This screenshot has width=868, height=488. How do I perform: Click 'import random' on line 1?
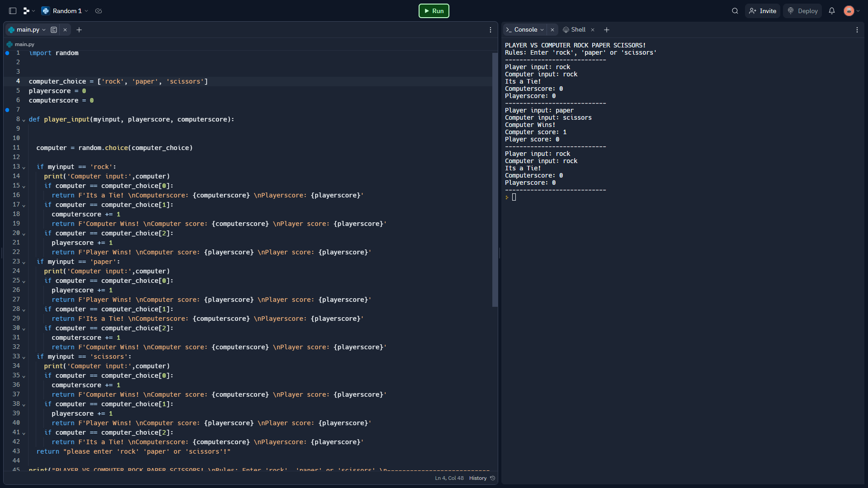coord(54,53)
